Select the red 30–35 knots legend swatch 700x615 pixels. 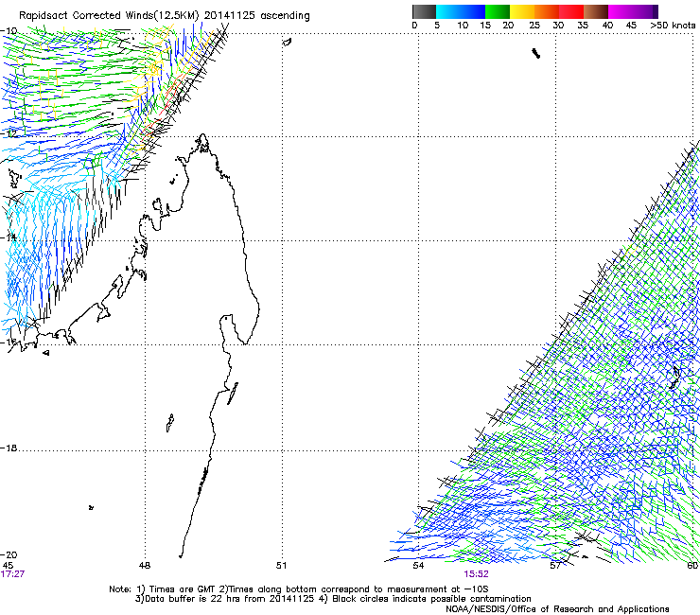click(571, 11)
